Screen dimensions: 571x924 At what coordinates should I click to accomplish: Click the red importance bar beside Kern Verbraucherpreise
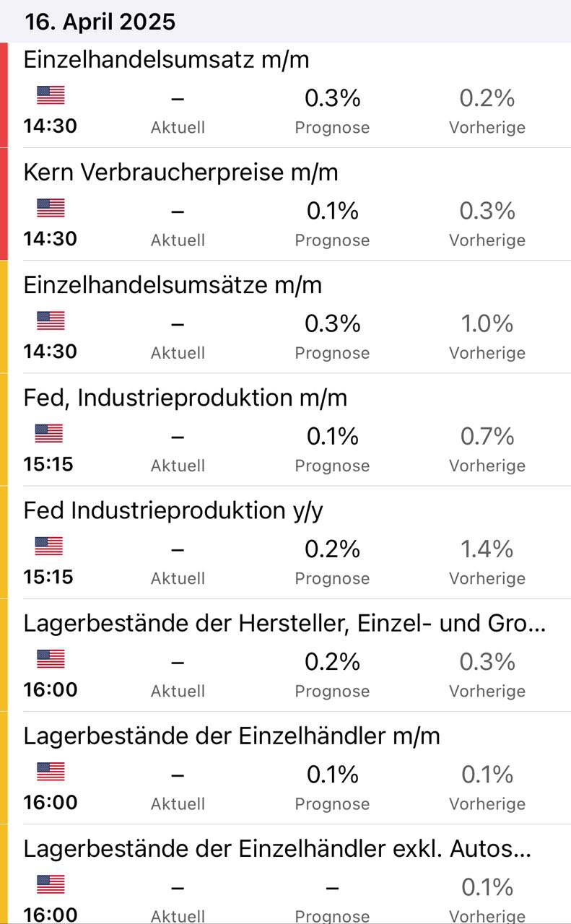(4, 204)
